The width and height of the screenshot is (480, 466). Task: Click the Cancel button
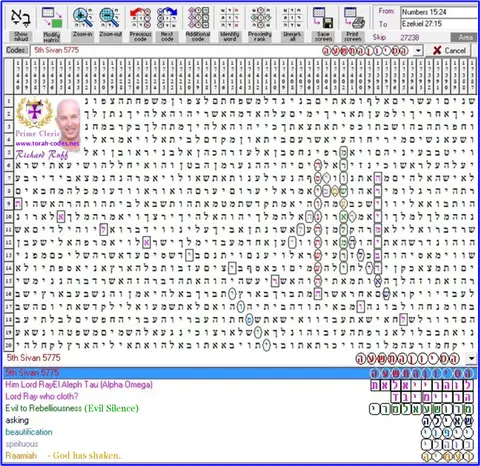click(x=449, y=50)
